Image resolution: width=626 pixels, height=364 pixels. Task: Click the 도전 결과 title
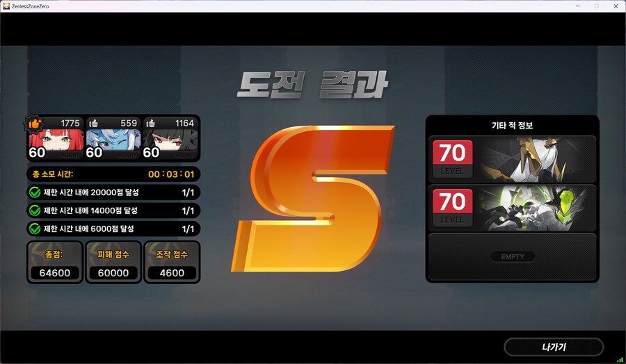click(312, 85)
